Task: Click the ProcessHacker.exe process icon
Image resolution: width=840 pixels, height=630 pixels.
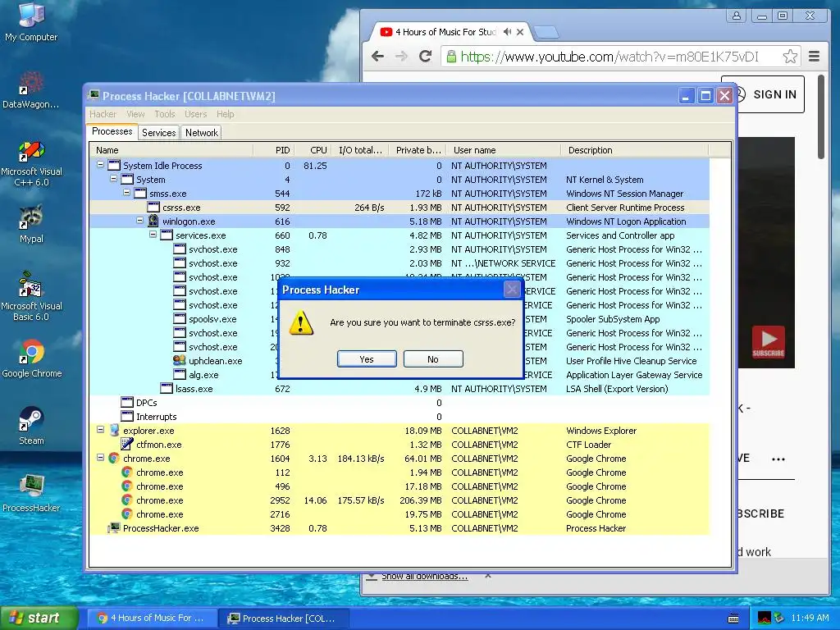Action: [113, 527]
